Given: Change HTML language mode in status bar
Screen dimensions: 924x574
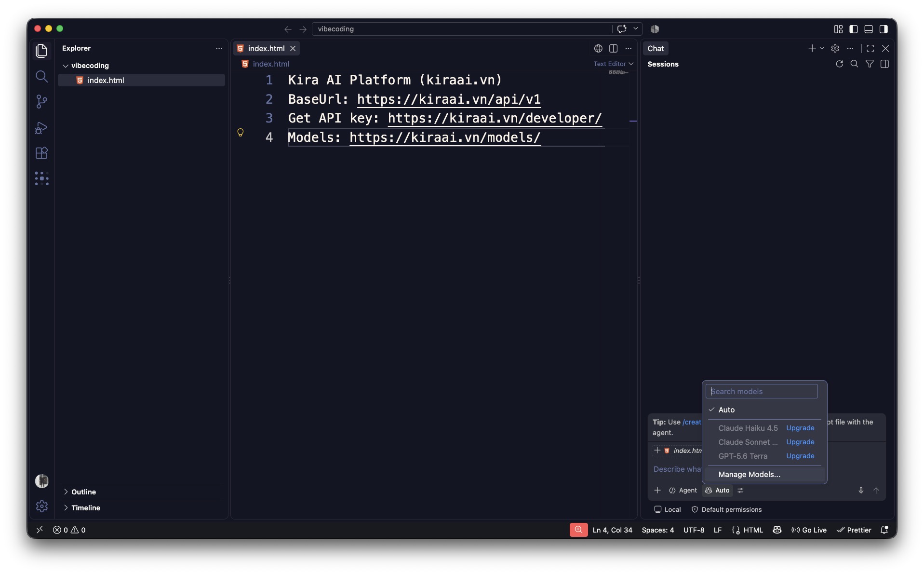Looking at the screenshot, I should click(753, 530).
